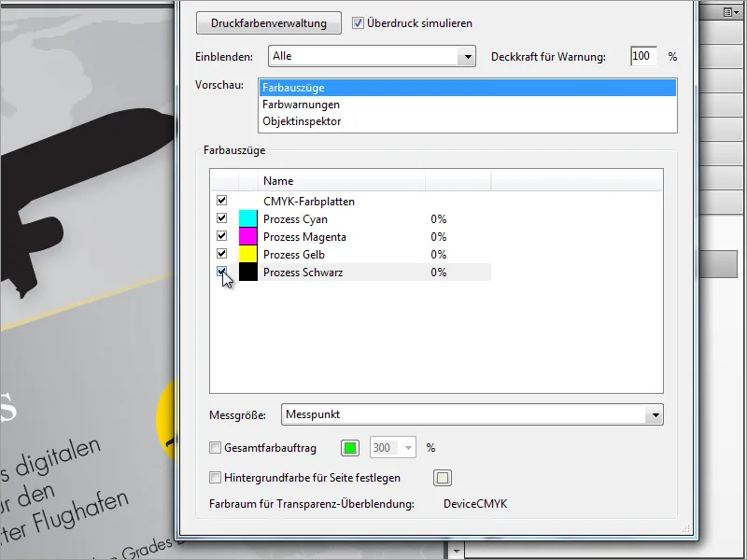
Task: Click the magenta color swatch
Action: tap(247, 236)
